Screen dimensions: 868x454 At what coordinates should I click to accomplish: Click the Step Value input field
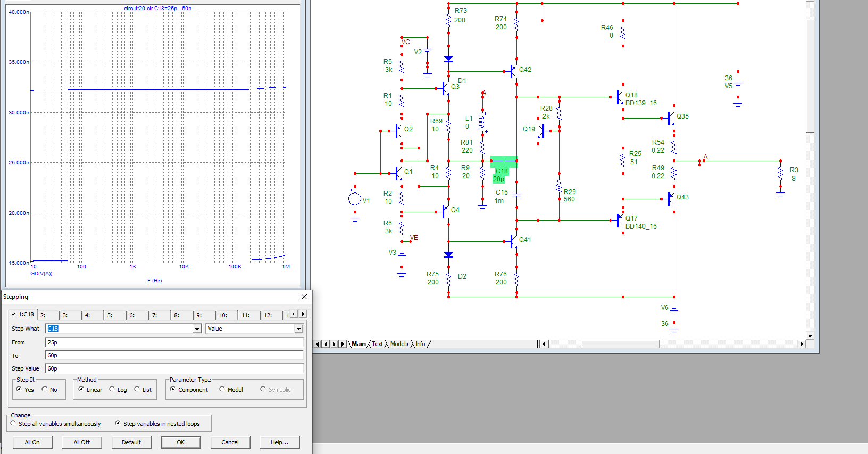click(x=174, y=368)
